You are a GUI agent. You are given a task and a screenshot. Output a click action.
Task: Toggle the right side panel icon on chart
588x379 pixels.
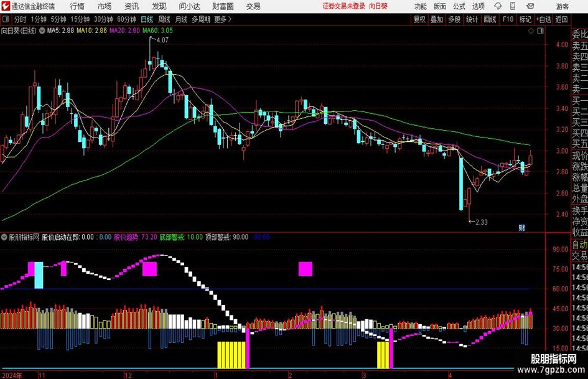point(540,30)
